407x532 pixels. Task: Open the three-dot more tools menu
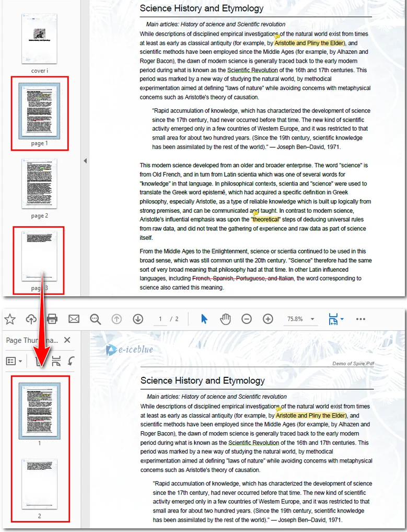[361, 319]
